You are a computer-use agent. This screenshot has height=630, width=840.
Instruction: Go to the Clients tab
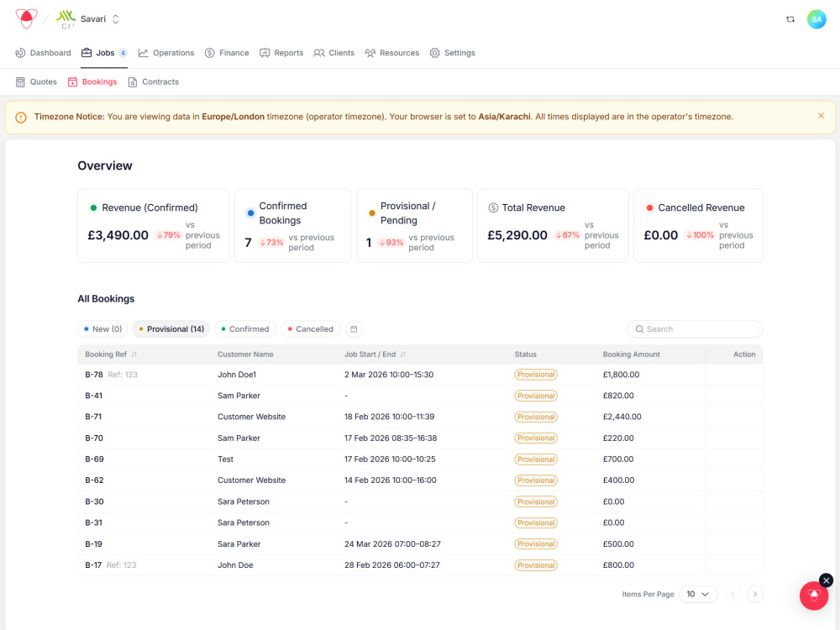click(333, 53)
